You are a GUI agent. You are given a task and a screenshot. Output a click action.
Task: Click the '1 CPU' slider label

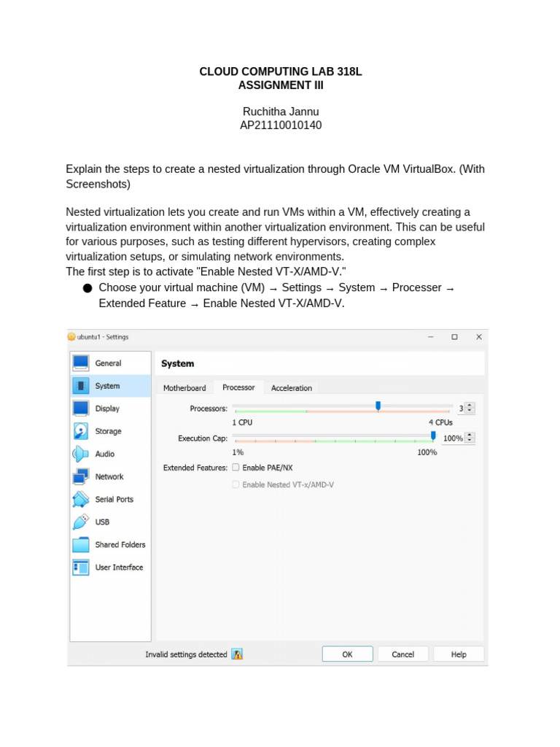click(242, 422)
